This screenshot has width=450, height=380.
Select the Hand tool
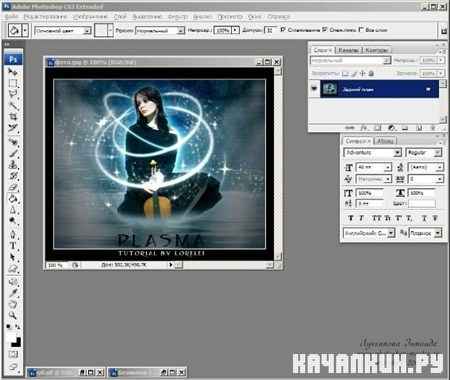13,304
